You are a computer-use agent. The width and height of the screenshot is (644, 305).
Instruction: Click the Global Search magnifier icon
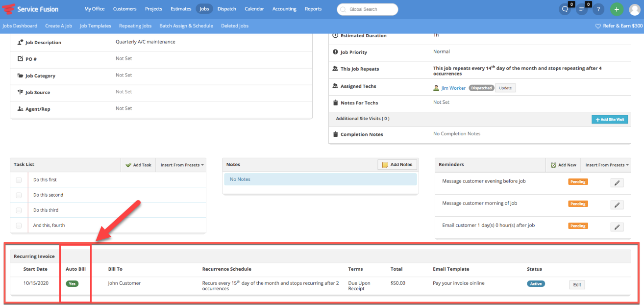click(343, 9)
